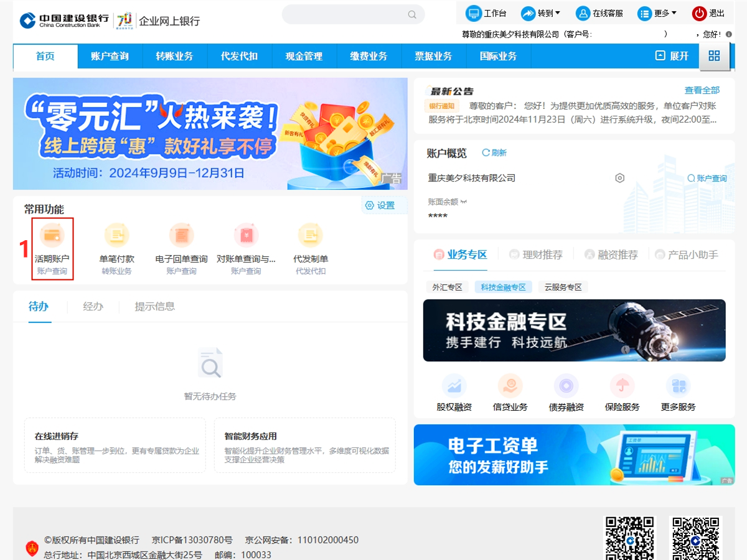Open the 转账业务 menu
Image resolution: width=747 pixels, height=560 pixels.
(x=174, y=56)
